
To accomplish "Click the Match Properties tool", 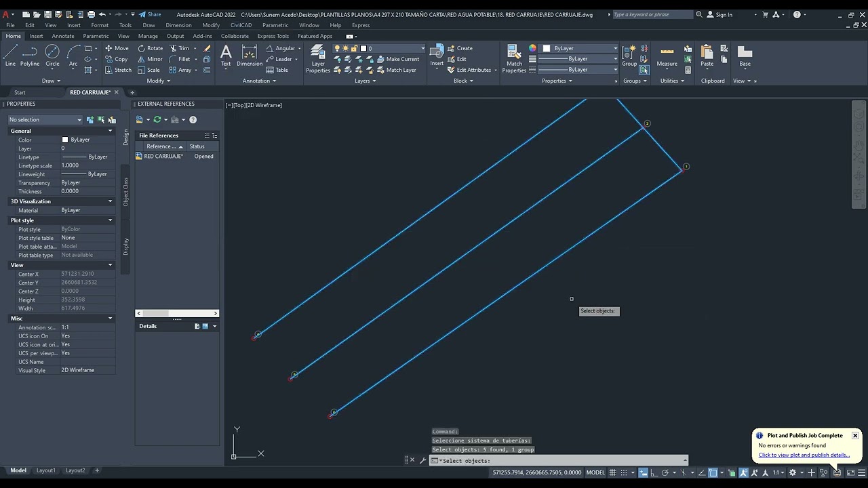I will point(514,58).
